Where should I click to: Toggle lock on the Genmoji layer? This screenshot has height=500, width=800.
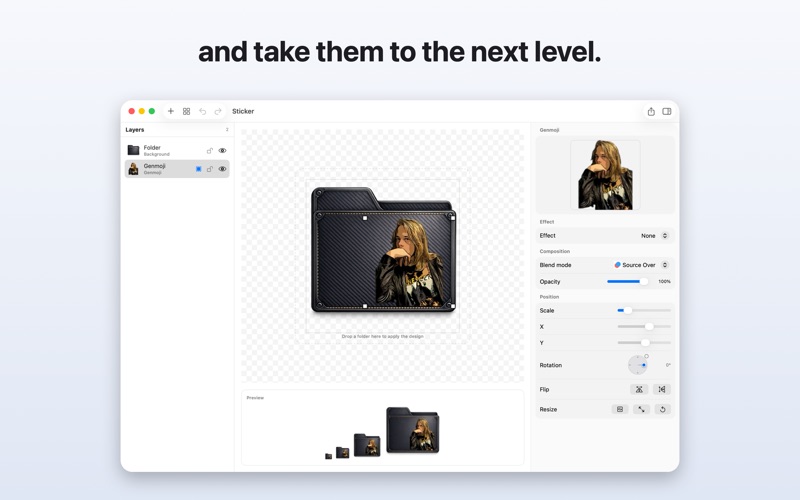pos(209,169)
